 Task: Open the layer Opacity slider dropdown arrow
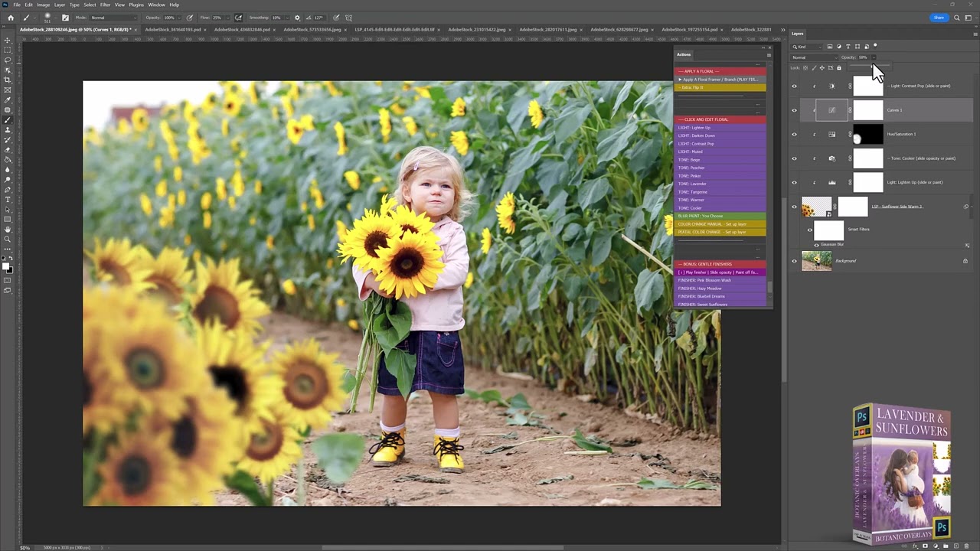click(874, 57)
